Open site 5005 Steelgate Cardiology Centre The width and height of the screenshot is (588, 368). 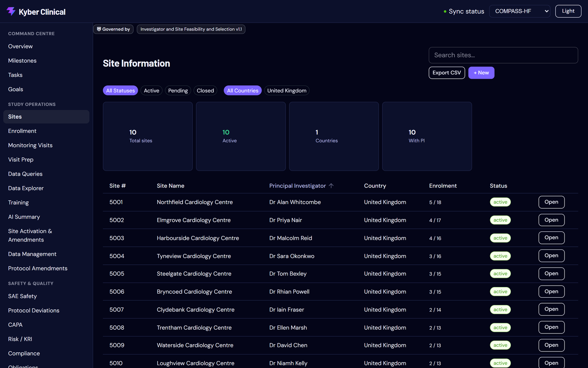tap(551, 274)
